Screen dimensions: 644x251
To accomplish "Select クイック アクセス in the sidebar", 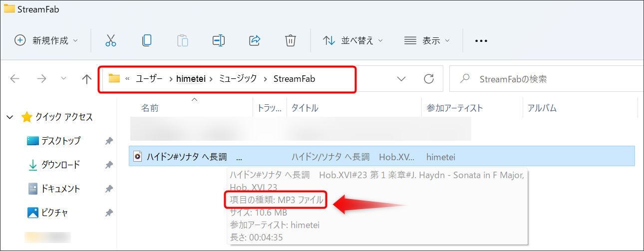I will (64, 117).
